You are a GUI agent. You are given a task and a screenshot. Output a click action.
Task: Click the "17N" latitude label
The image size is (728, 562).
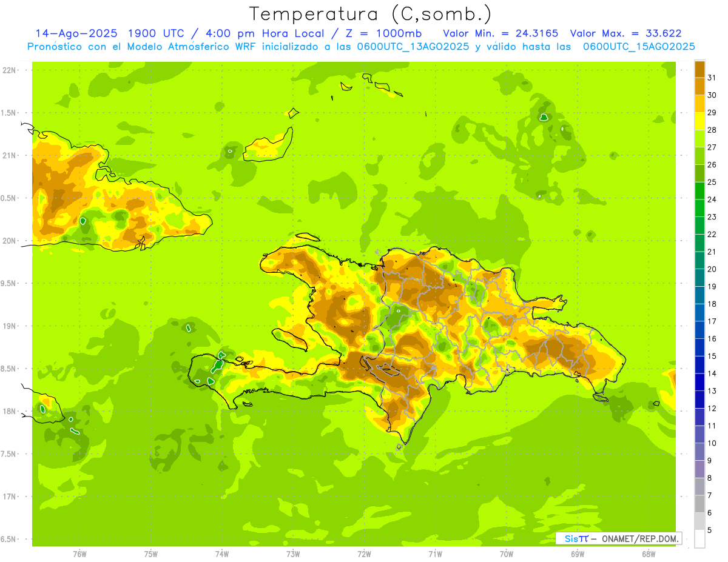tap(9, 497)
